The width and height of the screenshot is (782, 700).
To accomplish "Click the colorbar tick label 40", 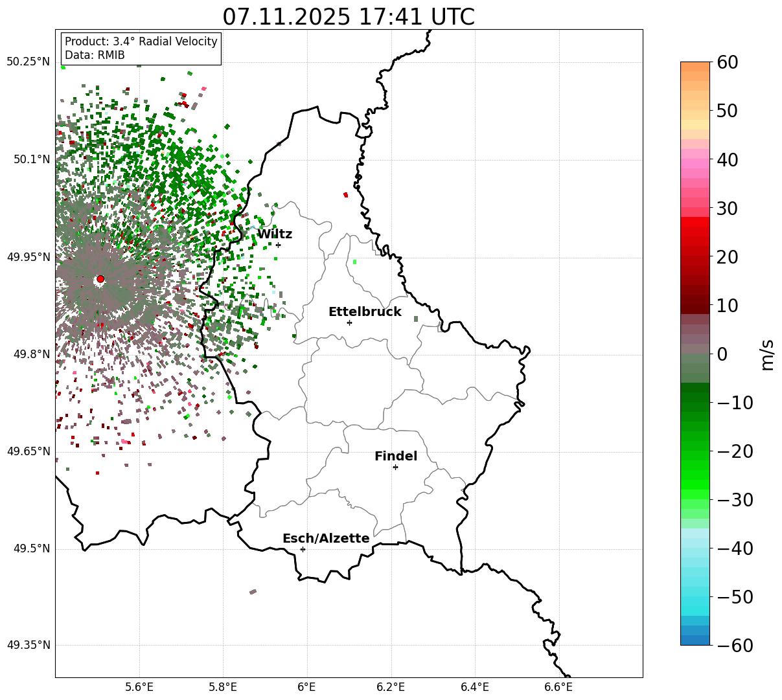I will click(728, 159).
